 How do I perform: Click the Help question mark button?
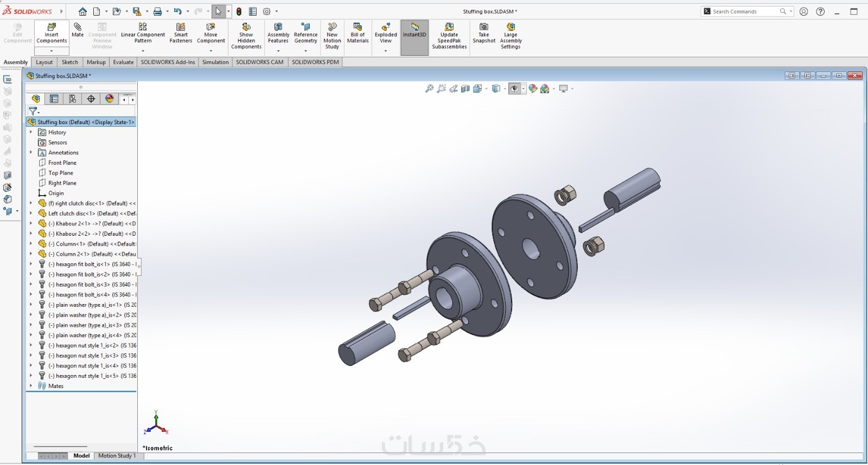820,11
